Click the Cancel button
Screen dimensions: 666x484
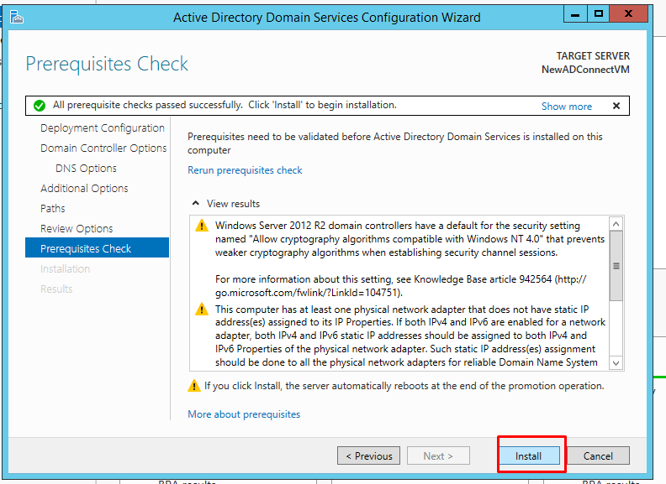598,456
